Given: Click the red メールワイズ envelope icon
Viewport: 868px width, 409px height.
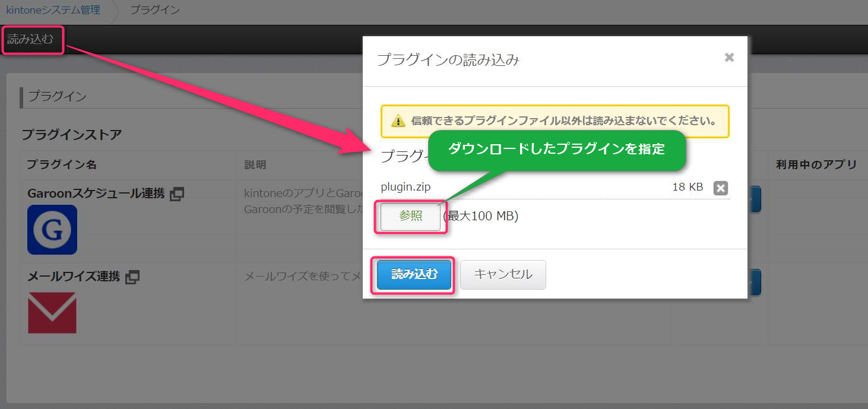Looking at the screenshot, I should [x=52, y=313].
